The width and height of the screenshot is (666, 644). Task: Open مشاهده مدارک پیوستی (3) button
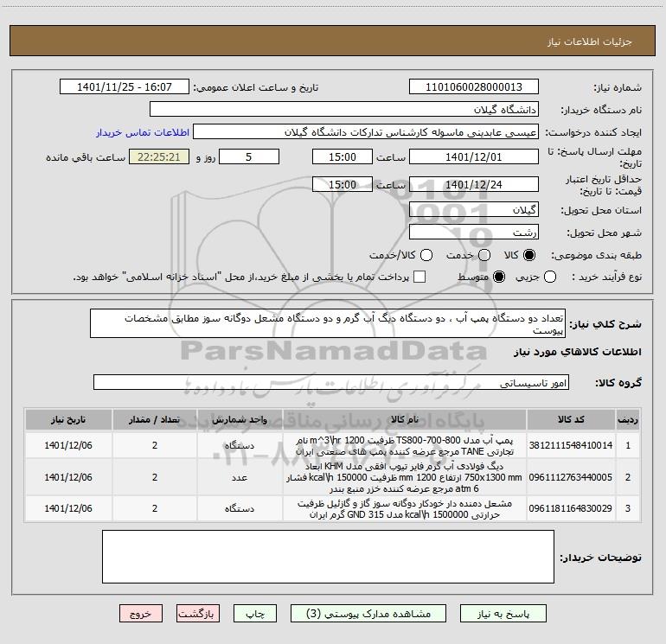tap(368, 614)
